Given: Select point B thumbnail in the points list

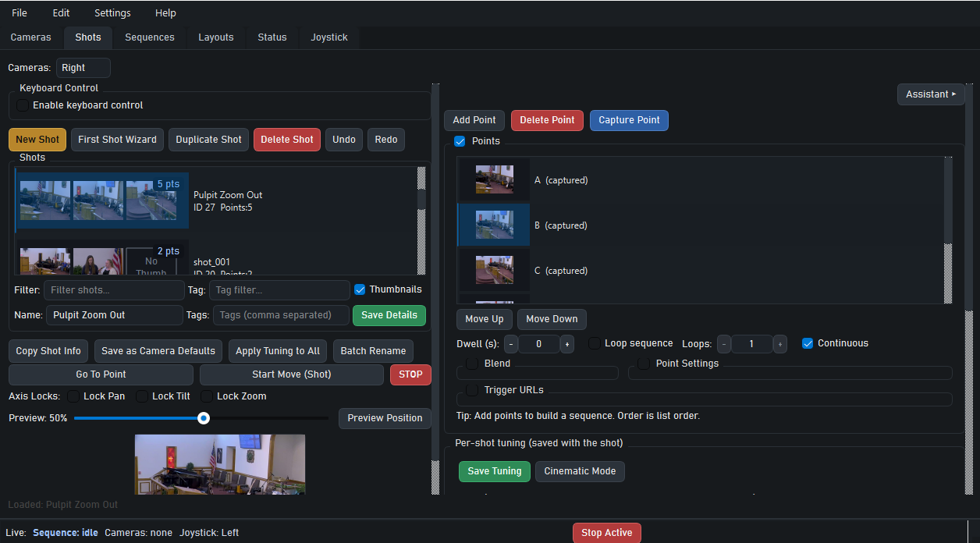Looking at the screenshot, I should pyautogui.click(x=495, y=225).
